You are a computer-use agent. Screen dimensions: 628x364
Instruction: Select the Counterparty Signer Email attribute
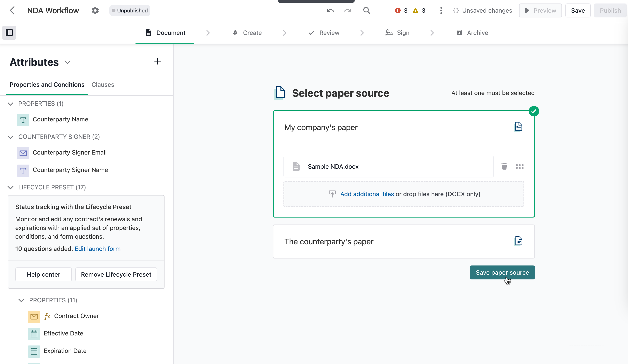point(70,152)
